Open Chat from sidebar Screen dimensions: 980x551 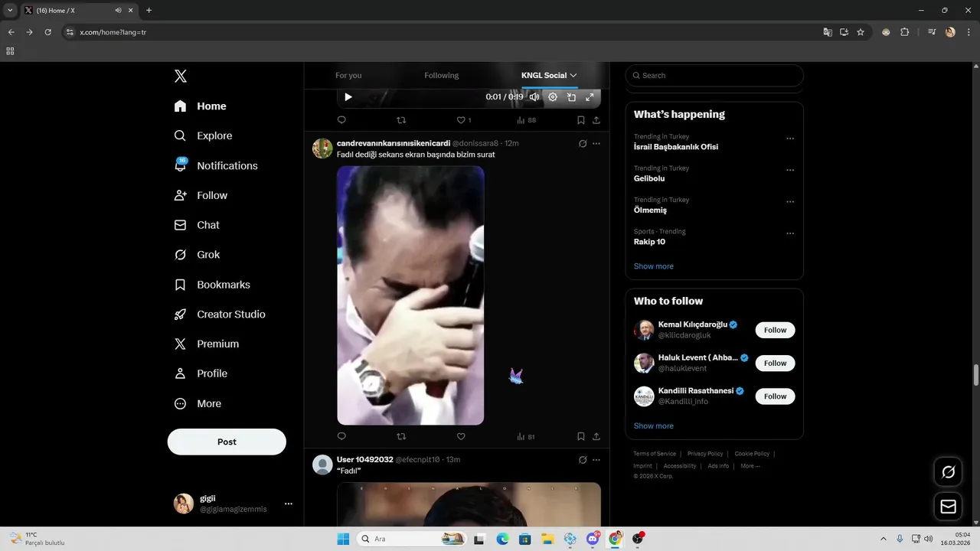(x=197, y=225)
